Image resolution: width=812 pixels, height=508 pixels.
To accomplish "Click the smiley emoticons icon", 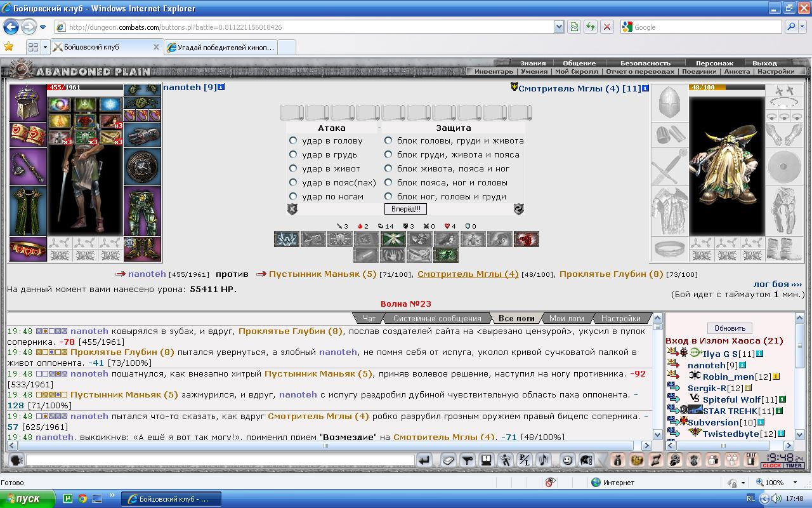I will tap(568, 460).
